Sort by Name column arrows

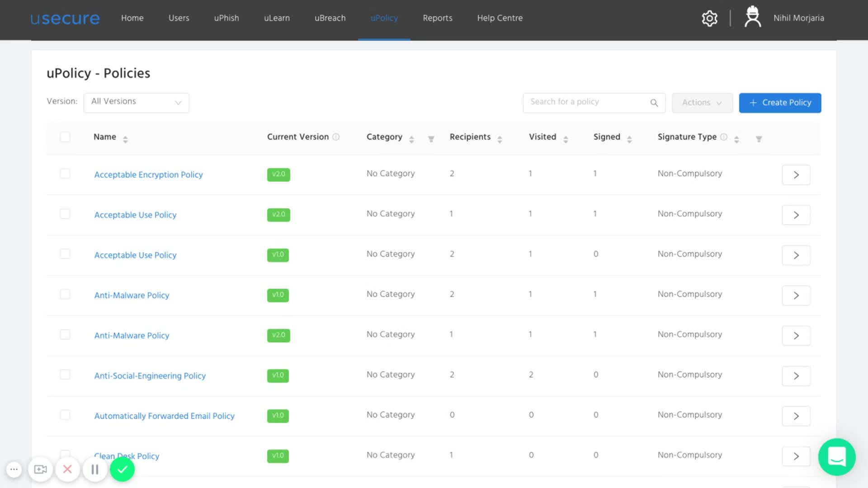coord(125,139)
